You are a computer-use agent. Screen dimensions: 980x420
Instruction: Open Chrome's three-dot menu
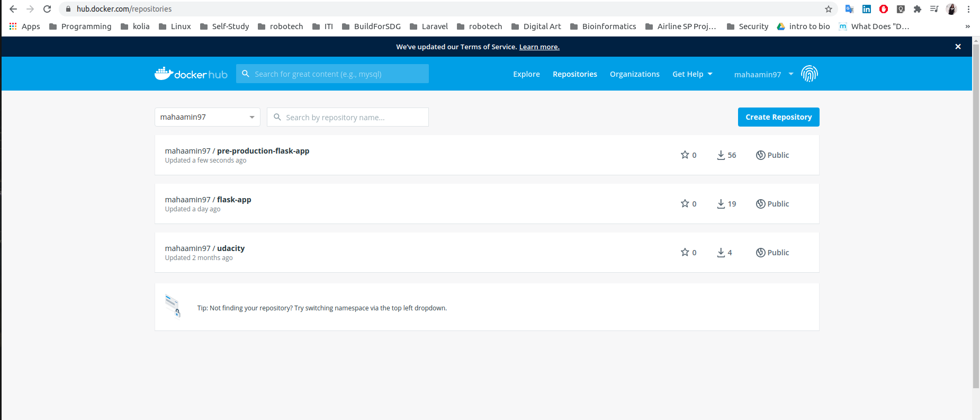tap(968, 9)
